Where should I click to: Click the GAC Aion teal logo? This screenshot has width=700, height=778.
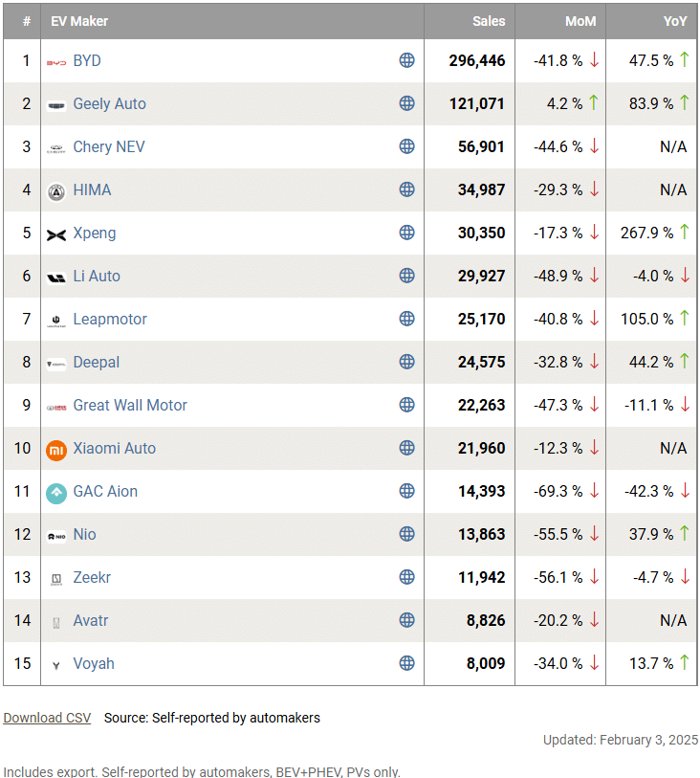pos(56,492)
